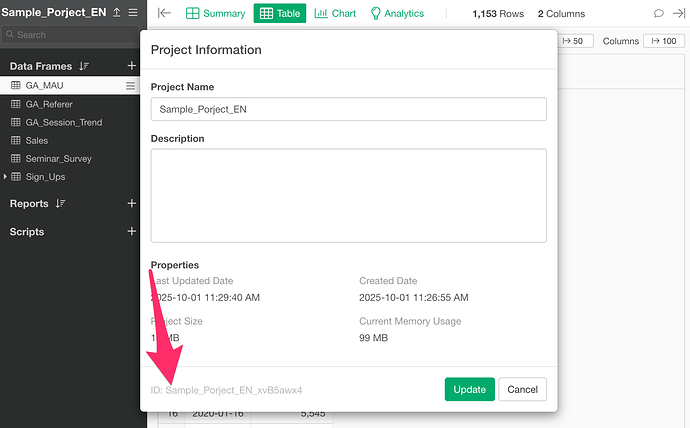Image resolution: width=690 pixels, height=428 pixels.
Task: Click the Project Name input field
Action: (x=348, y=109)
